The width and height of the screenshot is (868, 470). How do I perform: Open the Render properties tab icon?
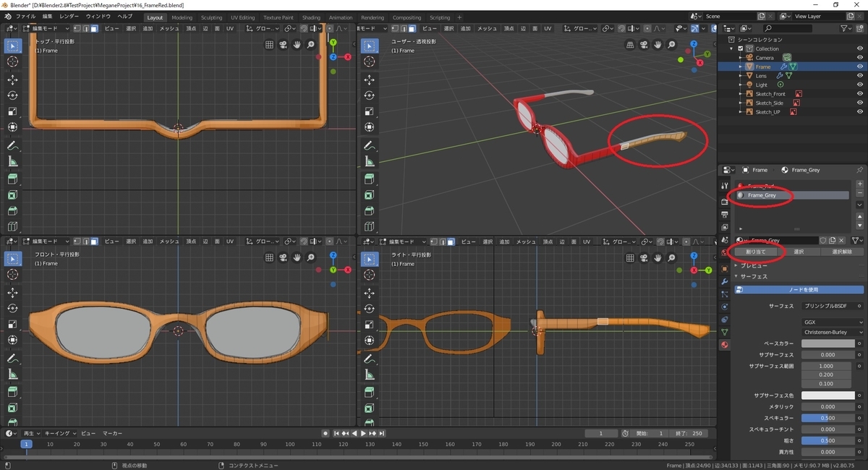[x=724, y=202]
